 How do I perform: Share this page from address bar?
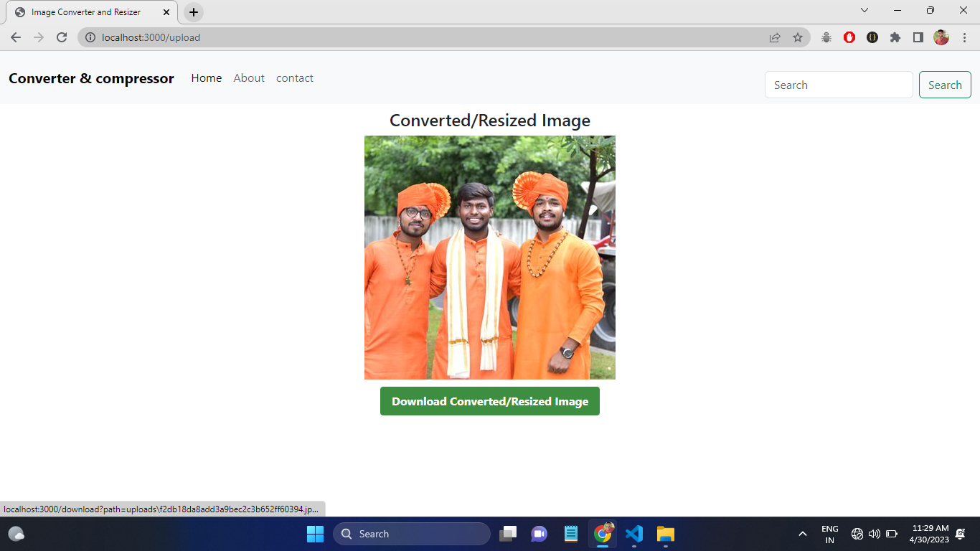(775, 37)
